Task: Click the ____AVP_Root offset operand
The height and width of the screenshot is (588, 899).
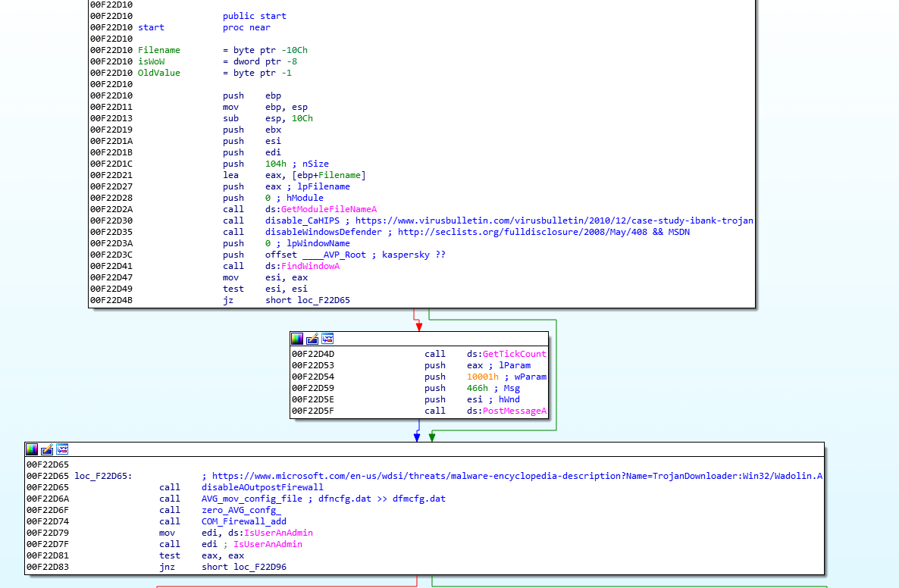Action: tap(334, 255)
